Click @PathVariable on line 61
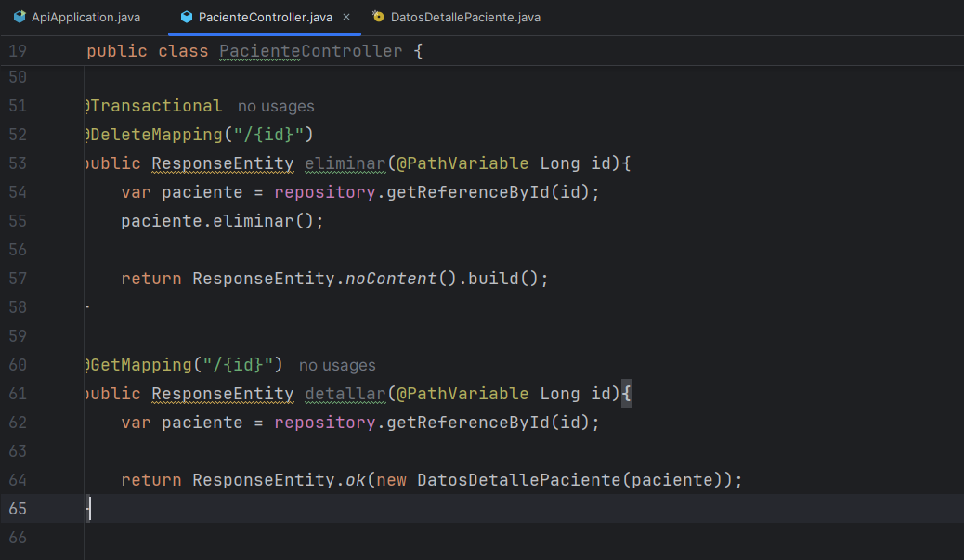Screen dimensions: 964x560 click(x=462, y=394)
